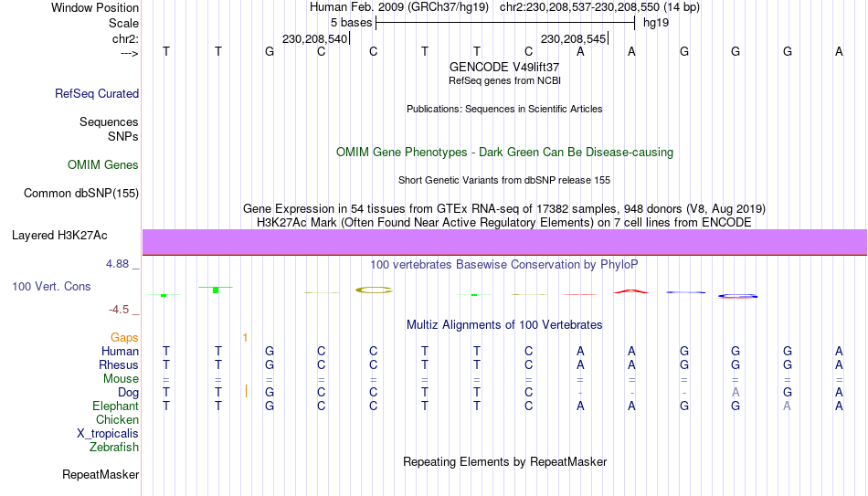Viewport: 868px width, 496px height.
Task: Click the purple H3K27Ac signal bar
Action: tap(505, 242)
